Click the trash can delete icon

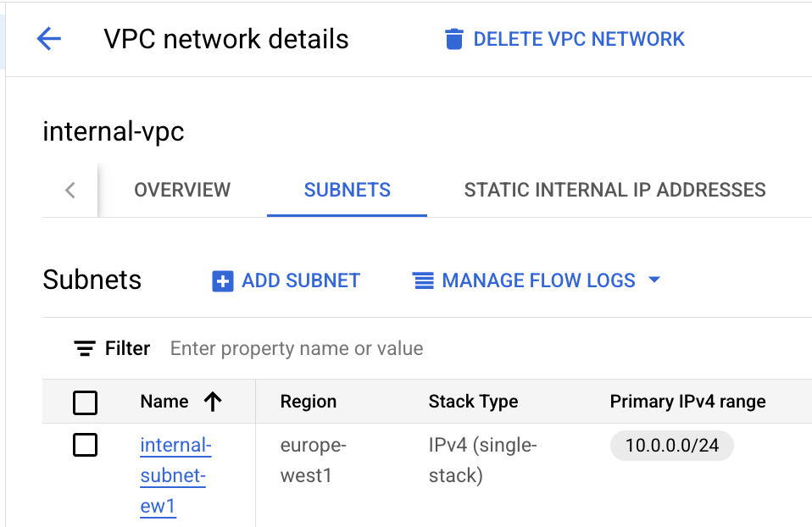click(x=454, y=39)
